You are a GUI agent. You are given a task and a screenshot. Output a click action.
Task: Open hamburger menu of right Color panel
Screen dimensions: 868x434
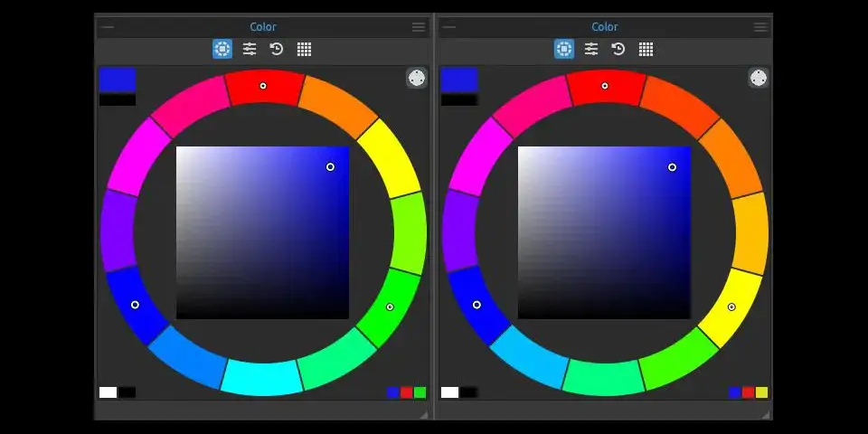[760, 27]
